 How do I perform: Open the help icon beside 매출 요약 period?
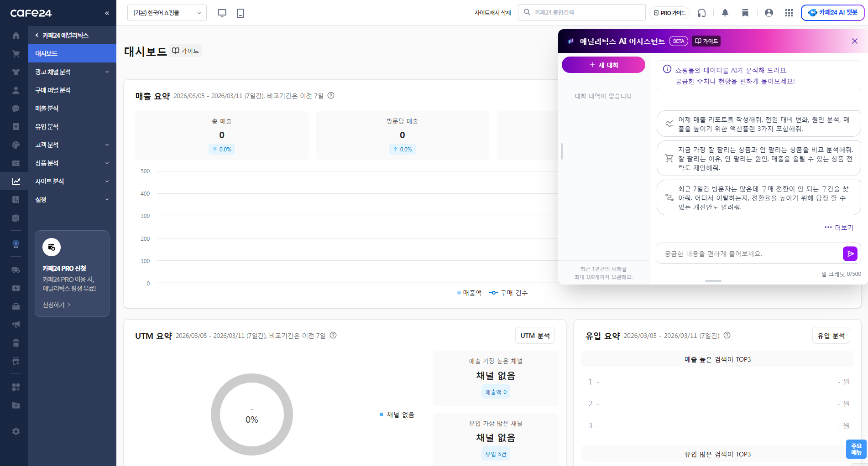(x=331, y=95)
